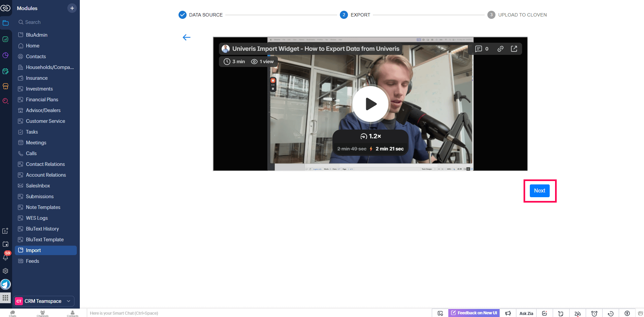Open the Insurance module
This screenshot has height=317, width=644.
(46, 78)
